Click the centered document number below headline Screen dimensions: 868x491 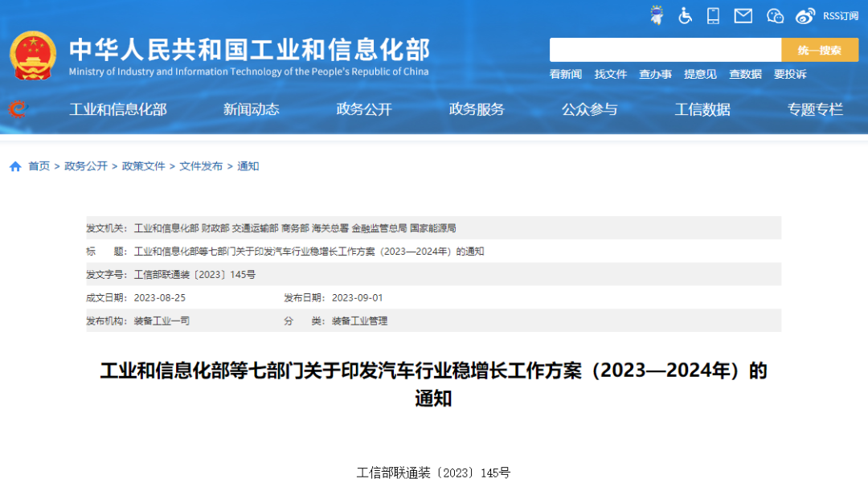[x=433, y=473]
